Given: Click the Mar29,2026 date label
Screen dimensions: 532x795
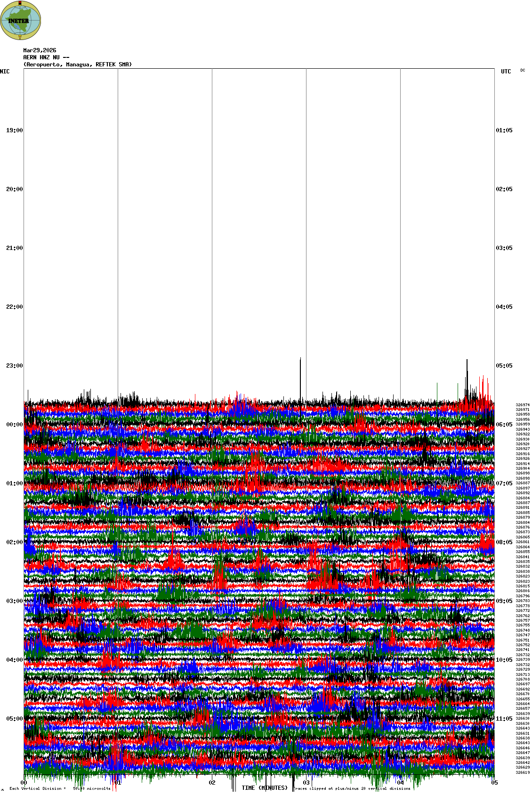Looking at the screenshot, I should (40, 50).
